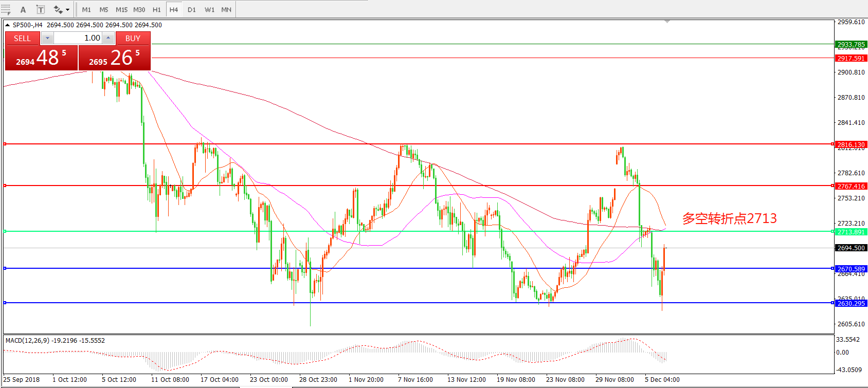Select the active H4 timeframe button

click(x=174, y=9)
